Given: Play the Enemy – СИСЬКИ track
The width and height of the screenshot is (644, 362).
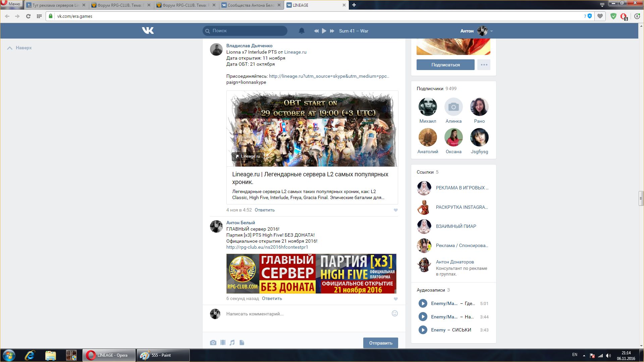Looking at the screenshot, I should pos(423,330).
